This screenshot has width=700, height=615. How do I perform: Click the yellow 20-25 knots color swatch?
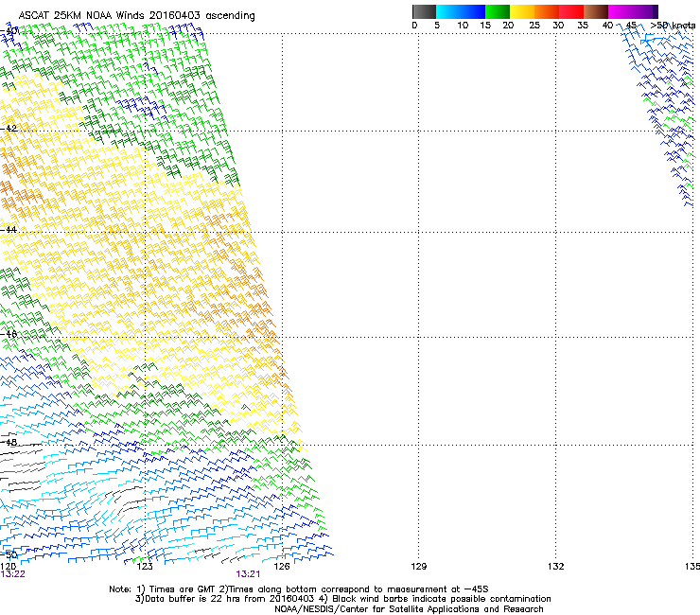tap(522, 11)
